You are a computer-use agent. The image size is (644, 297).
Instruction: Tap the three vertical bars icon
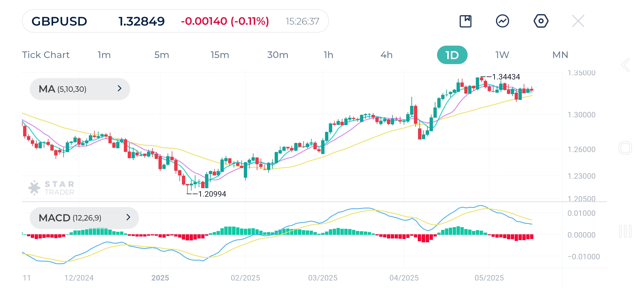pyautogui.click(x=625, y=231)
